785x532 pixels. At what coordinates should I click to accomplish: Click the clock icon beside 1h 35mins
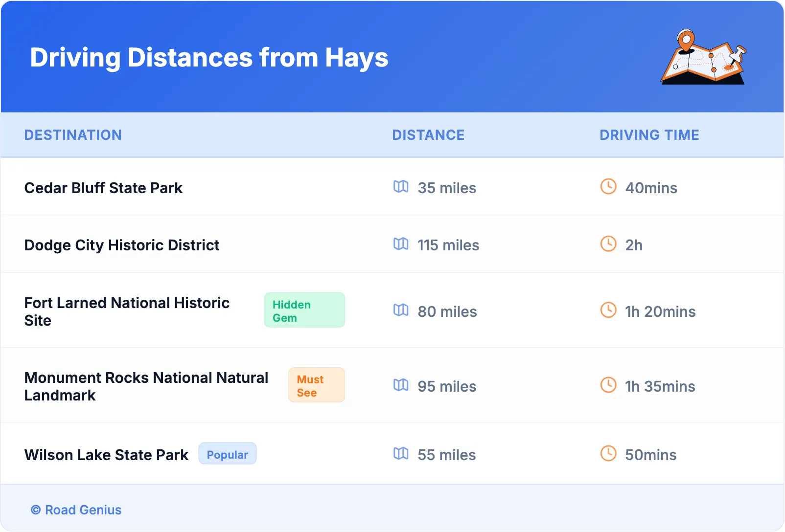(x=608, y=385)
